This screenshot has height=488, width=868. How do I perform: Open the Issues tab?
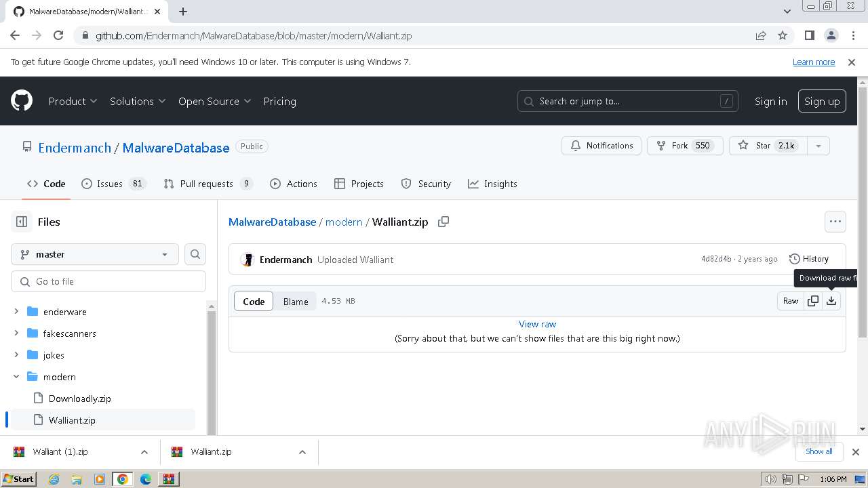point(109,184)
